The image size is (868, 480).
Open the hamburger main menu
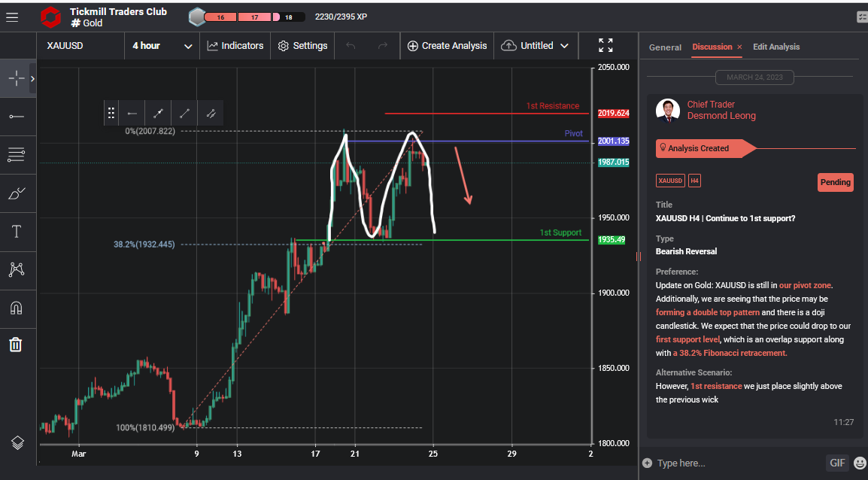pyautogui.click(x=12, y=18)
